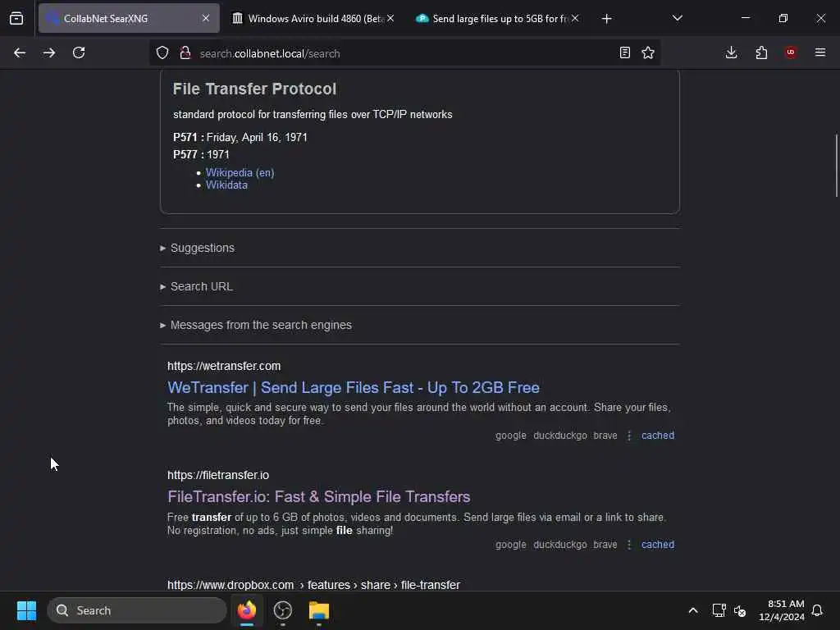Image resolution: width=840 pixels, height=630 pixels.
Task: Click the site security padlock icon
Action: pos(185,52)
